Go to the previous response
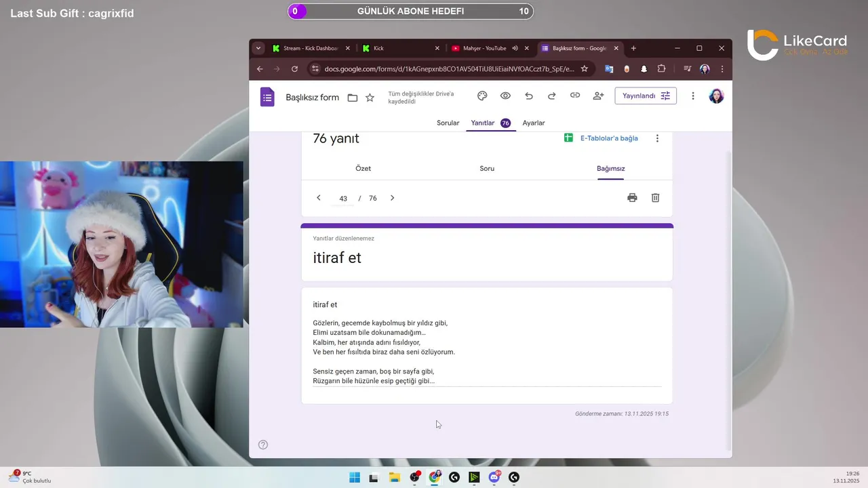 coord(319,198)
